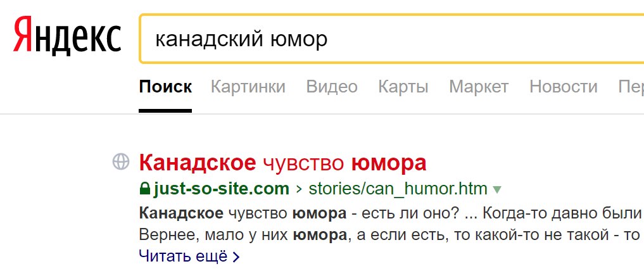Click the just-so-site.com domain link
Viewport: 644px width, 278px height.
pyautogui.click(x=221, y=189)
